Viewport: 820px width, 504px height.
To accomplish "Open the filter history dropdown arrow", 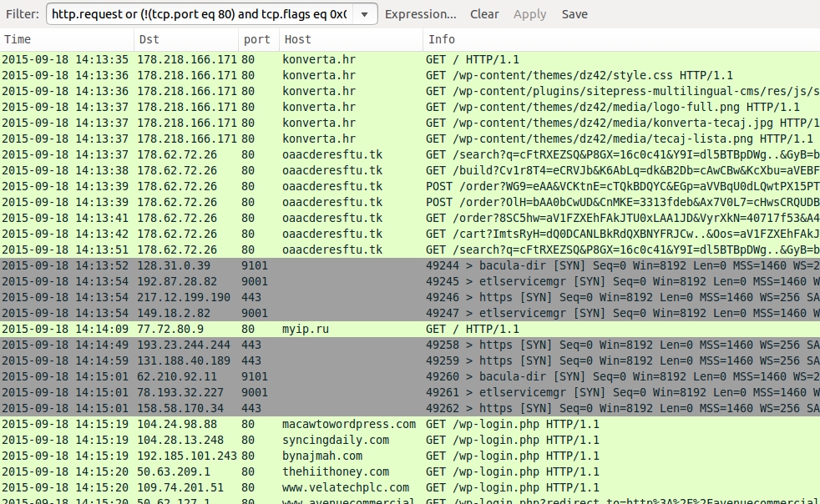I will 364,14.
